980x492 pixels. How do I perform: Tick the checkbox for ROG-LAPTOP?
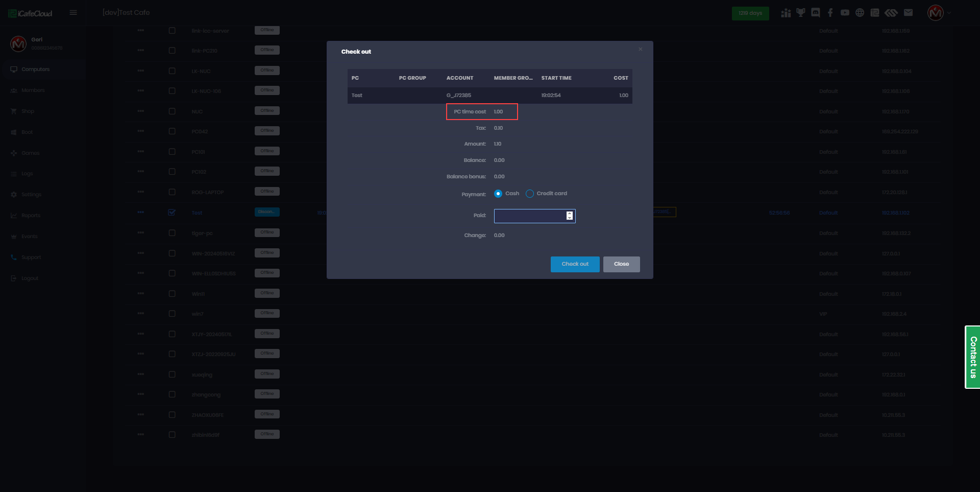click(172, 192)
